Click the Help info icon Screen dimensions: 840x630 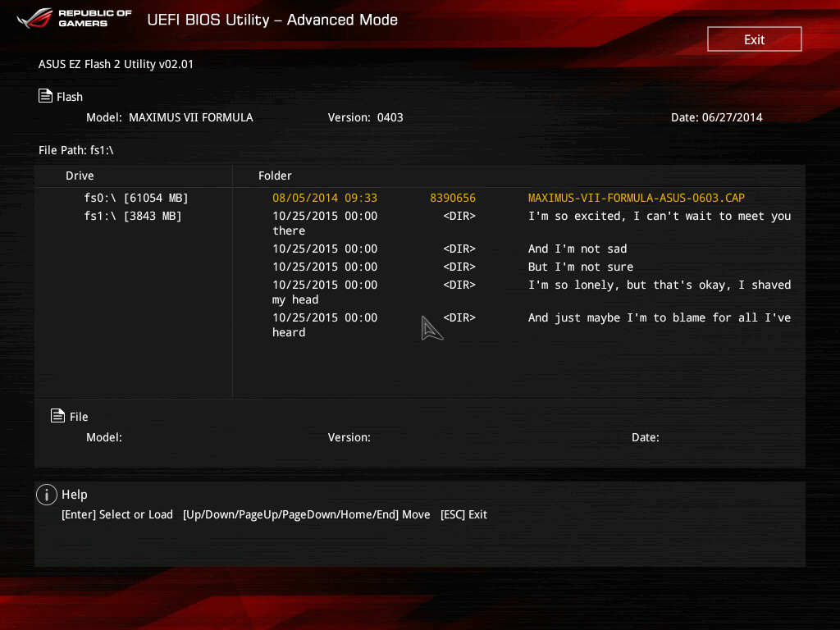click(x=47, y=495)
